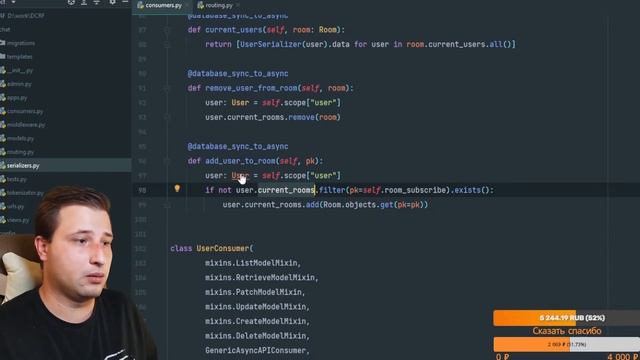Collapse the remove_user_from_room method fold marker
Image resolution: width=640 pixels, height=360 pixels.
coord(167,88)
